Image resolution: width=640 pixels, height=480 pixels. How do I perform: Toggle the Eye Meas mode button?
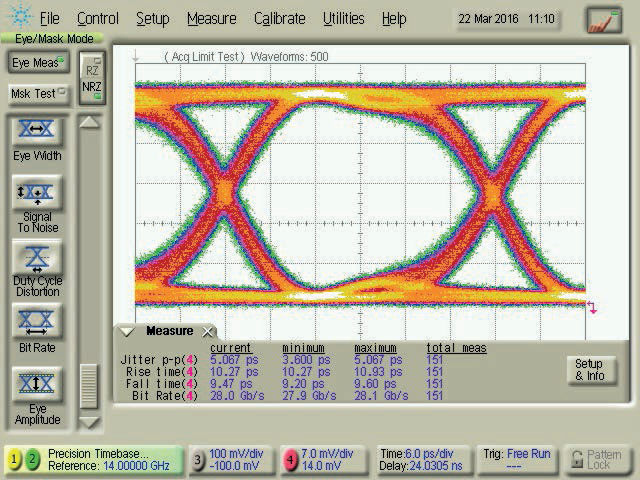pos(34,62)
